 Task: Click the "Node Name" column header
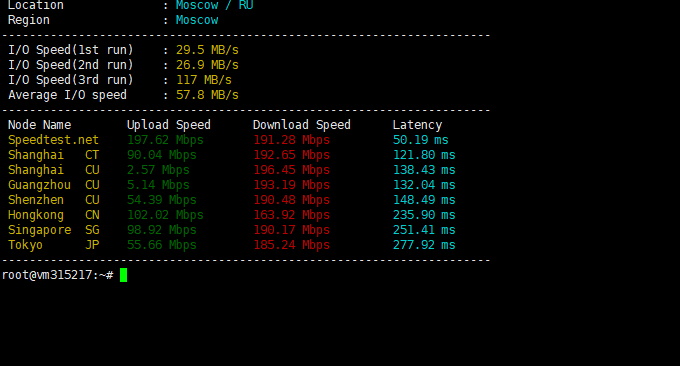click(39, 125)
